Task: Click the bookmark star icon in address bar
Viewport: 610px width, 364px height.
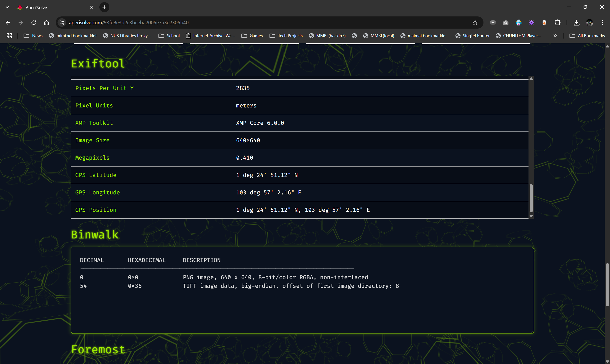Action: click(x=475, y=23)
